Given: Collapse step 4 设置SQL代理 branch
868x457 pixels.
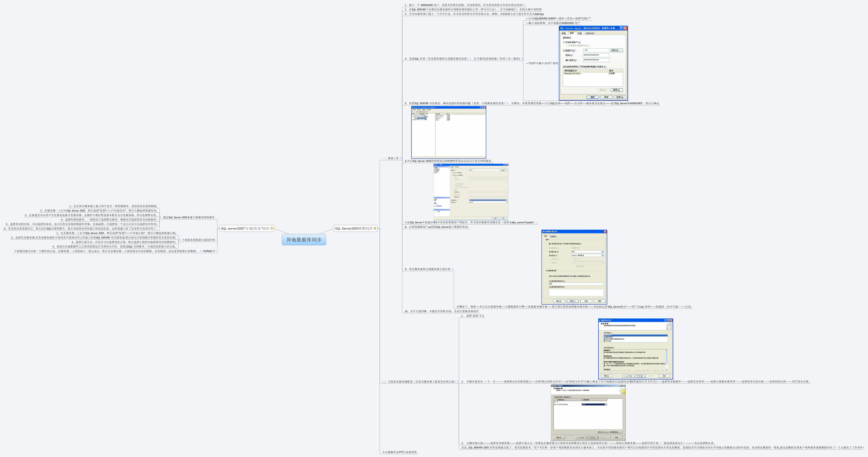Looking at the screenshot, I should point(470,59).
